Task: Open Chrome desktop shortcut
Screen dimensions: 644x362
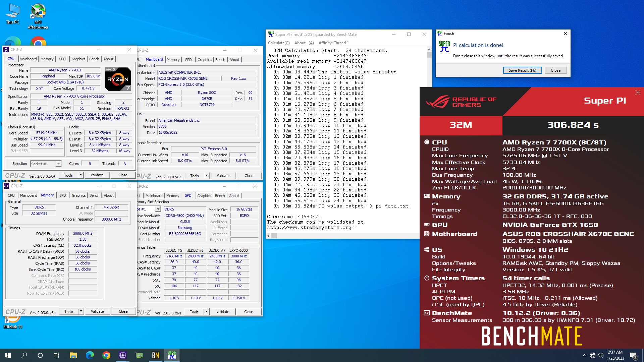Action: click(x=38, y=42)
